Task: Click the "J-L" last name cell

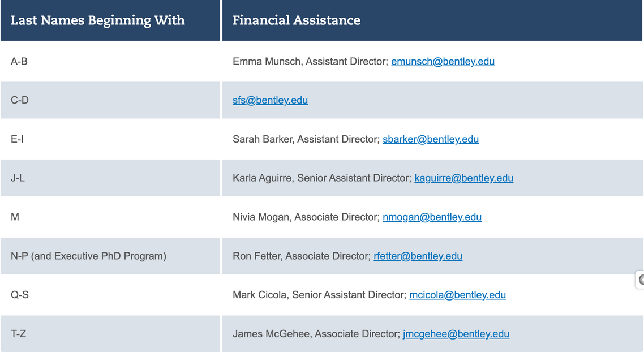Action: pyautogui.click(x=18, y=178)
